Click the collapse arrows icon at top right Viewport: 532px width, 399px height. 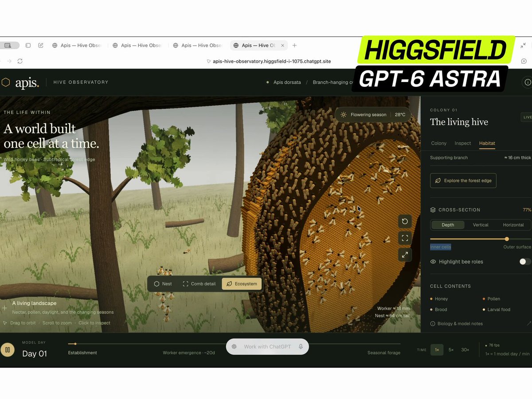524,45
